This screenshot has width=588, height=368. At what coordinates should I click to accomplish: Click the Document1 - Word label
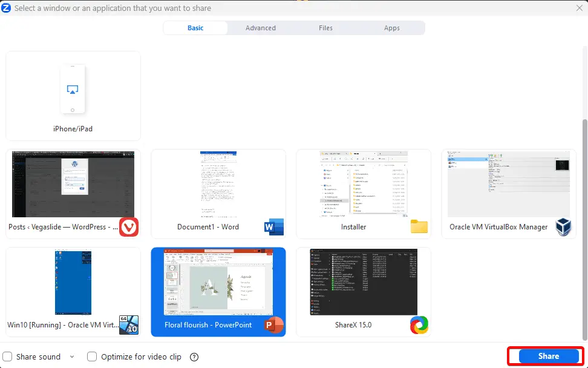(207, 227)
